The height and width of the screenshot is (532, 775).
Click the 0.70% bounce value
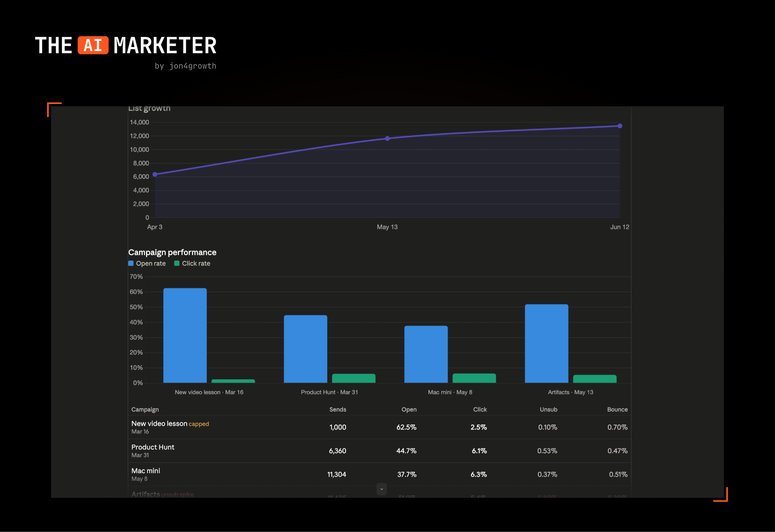click(x=618, y=427)
